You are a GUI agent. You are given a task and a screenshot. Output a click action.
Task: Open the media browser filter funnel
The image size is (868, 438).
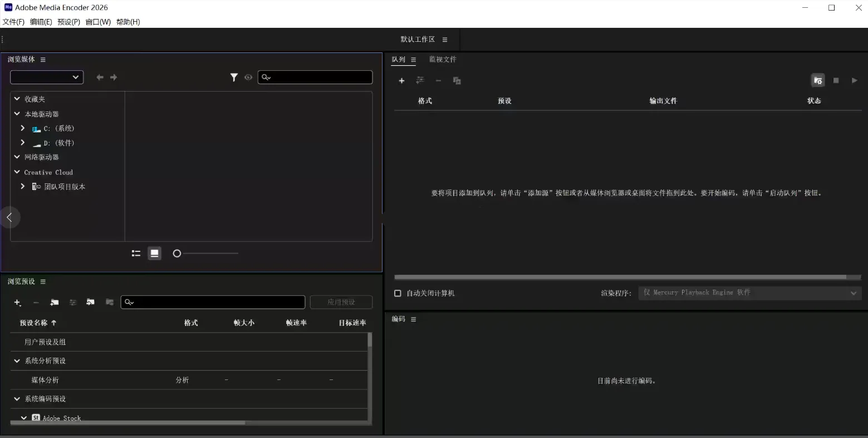(234, 77)
